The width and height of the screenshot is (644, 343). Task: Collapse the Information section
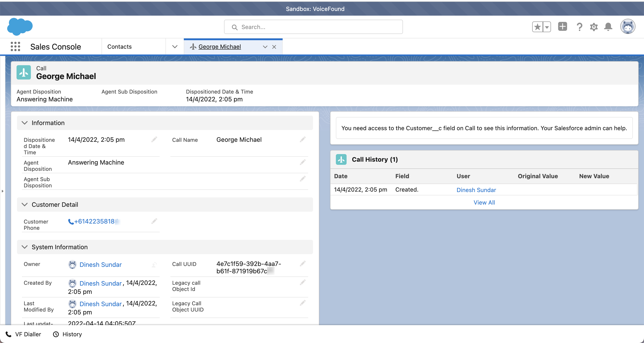tap(25, 123)
